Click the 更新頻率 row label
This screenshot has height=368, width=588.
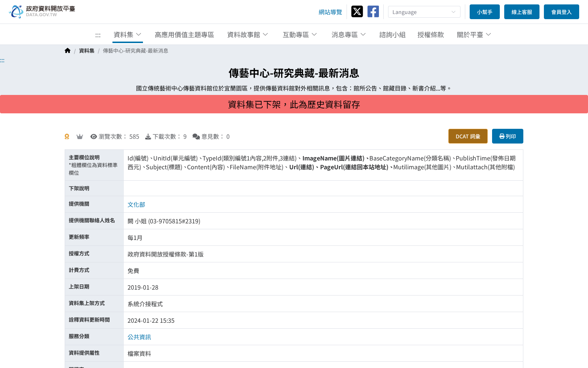[79, 237]
